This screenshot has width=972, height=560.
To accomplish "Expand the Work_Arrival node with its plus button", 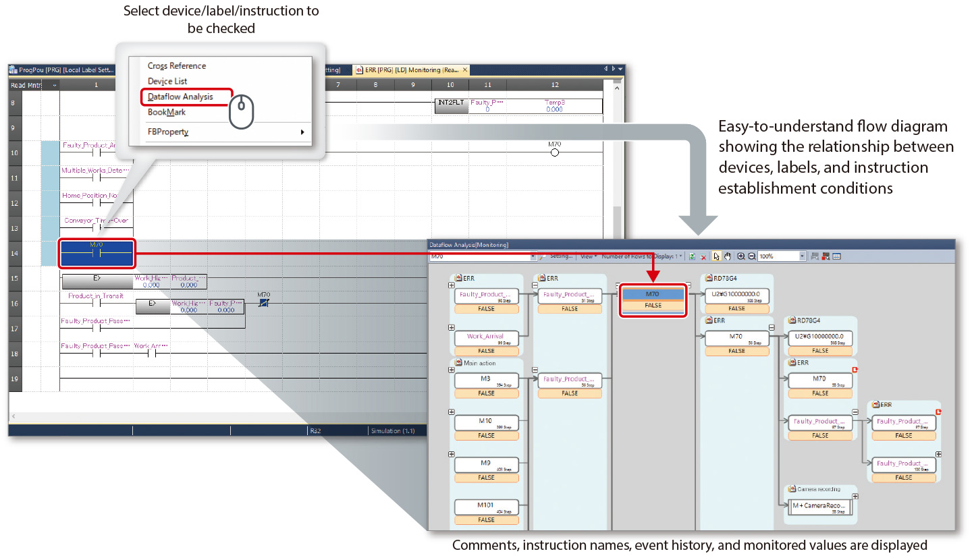I will pyautogui.click(x=452, y=328).
